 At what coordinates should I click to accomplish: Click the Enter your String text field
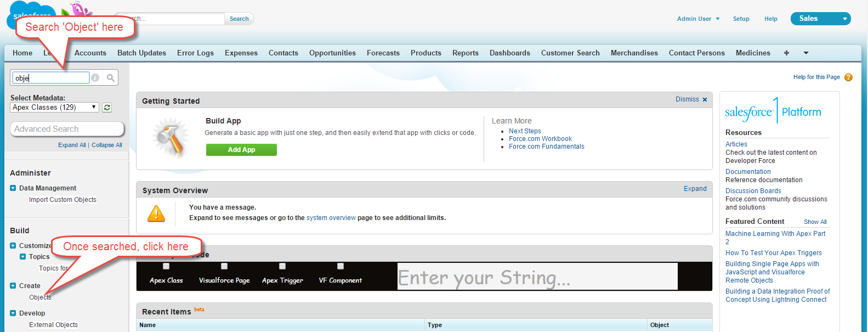pyautogui.click(x=537, y=277)
